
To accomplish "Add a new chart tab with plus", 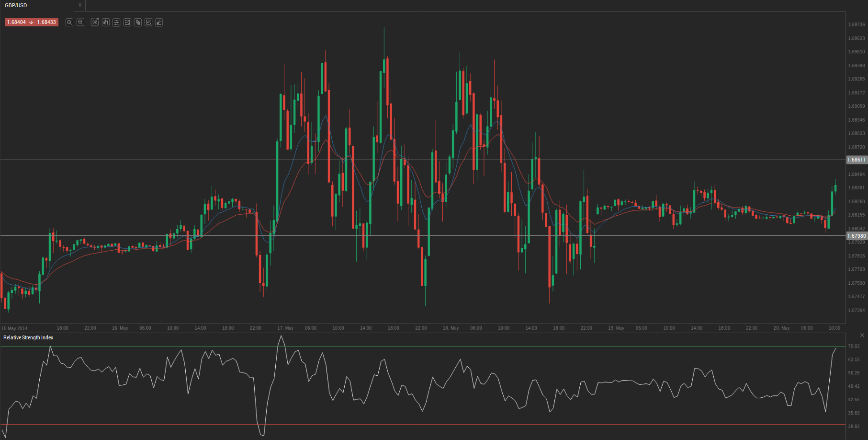I will (x=80, y=5).
